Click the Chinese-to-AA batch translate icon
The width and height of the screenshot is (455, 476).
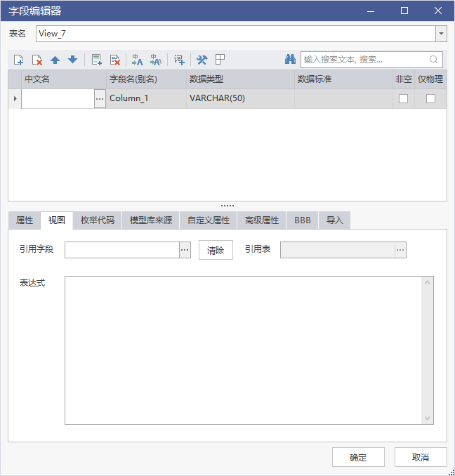tap(156, 60)
